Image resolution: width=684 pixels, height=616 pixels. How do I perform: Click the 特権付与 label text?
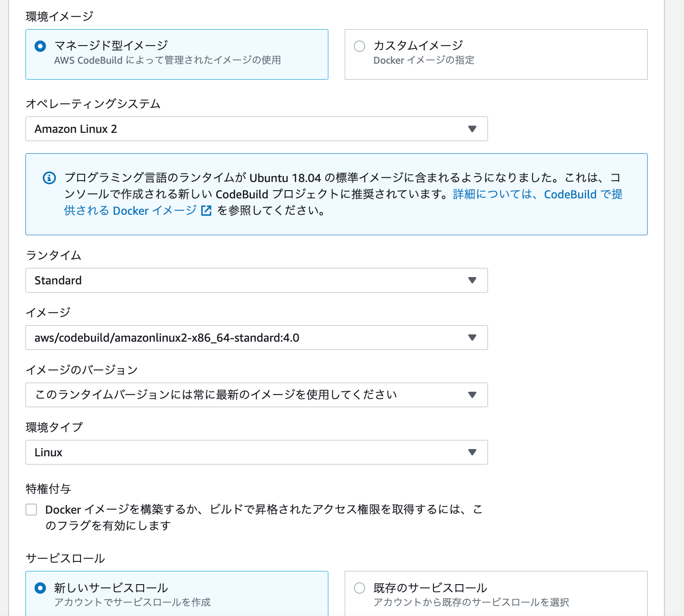pos(49,489)
